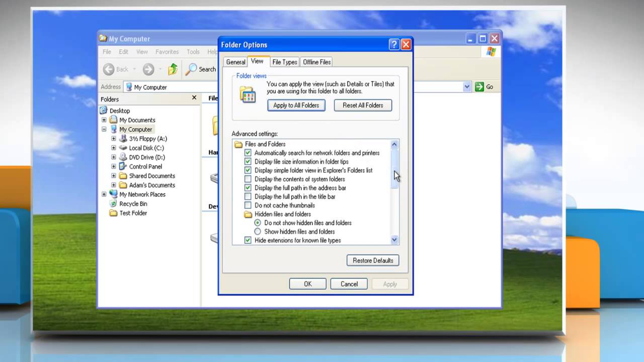
Task: Open the File menu in My Computer
Action: click(x=107, y=52)
